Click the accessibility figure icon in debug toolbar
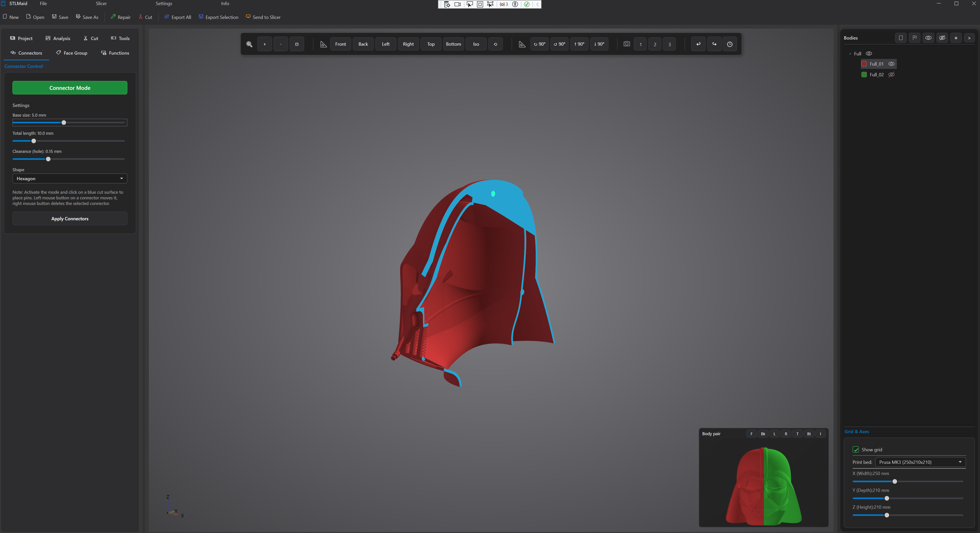Viewport: 980px width, 533px height. 515,4
